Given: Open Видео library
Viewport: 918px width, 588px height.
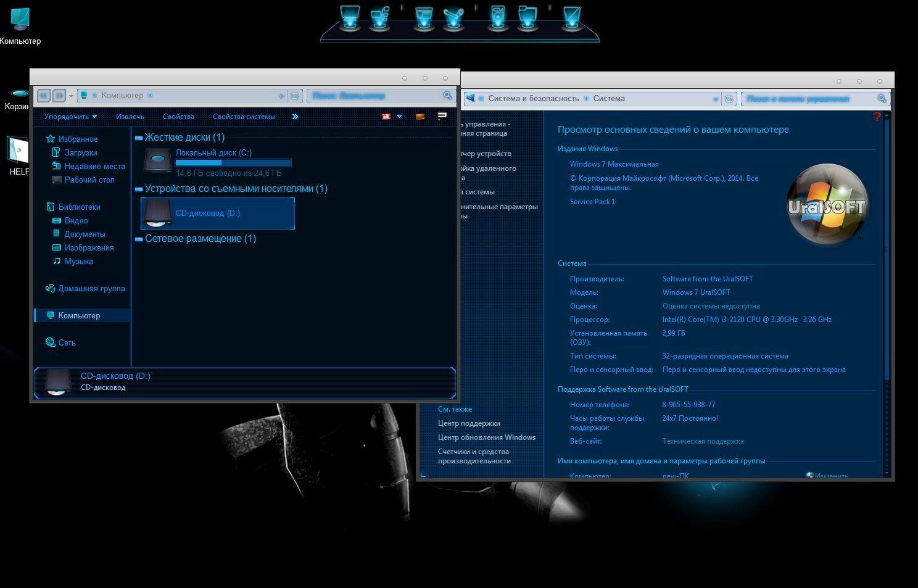Looking at the screenshot, I should 70,220.
